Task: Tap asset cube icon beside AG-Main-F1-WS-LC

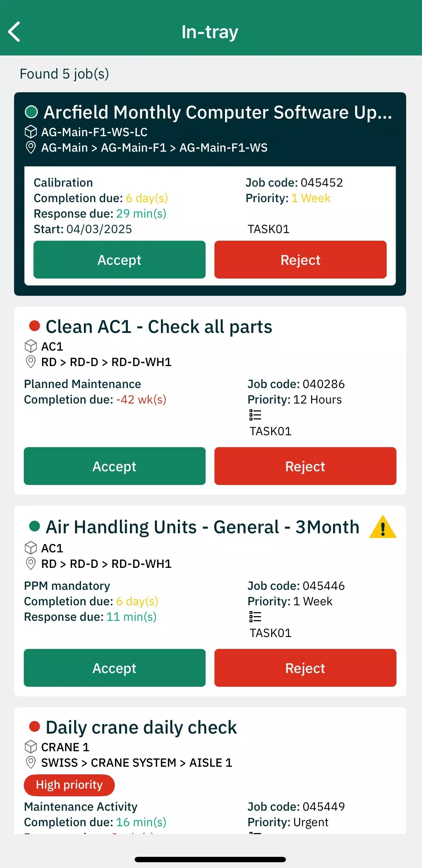Action: click(x=31, y=132)
